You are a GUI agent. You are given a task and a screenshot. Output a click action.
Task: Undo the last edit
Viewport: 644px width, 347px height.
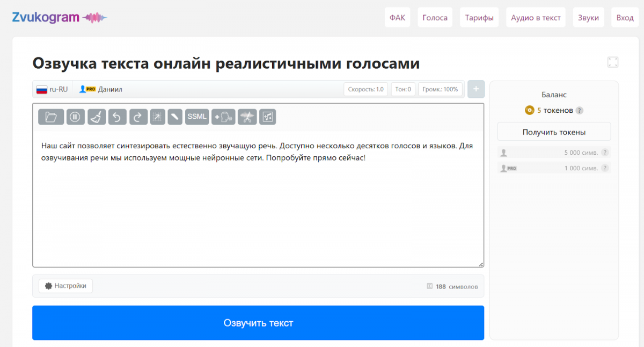click(118, 117)
